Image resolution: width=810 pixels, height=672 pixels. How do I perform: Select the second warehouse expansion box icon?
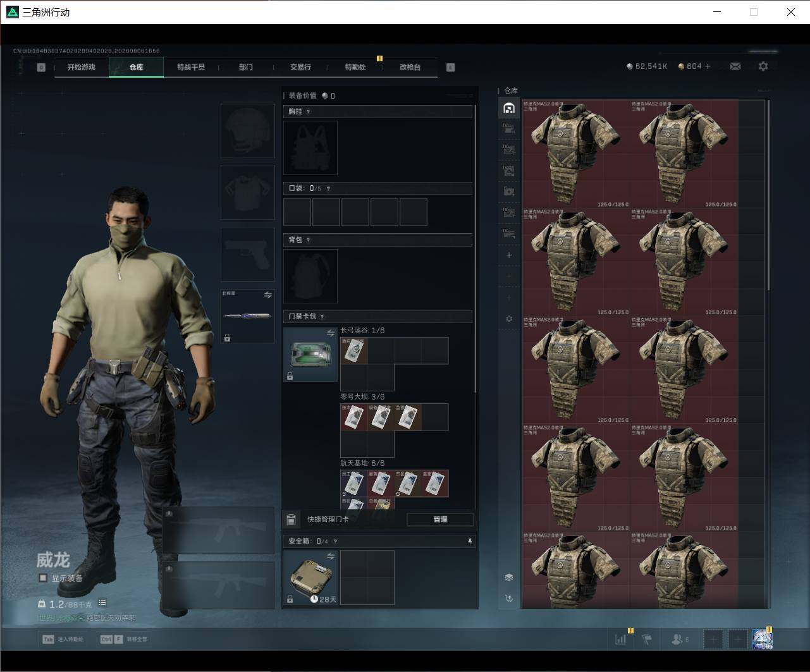click(x=509, y=150)
